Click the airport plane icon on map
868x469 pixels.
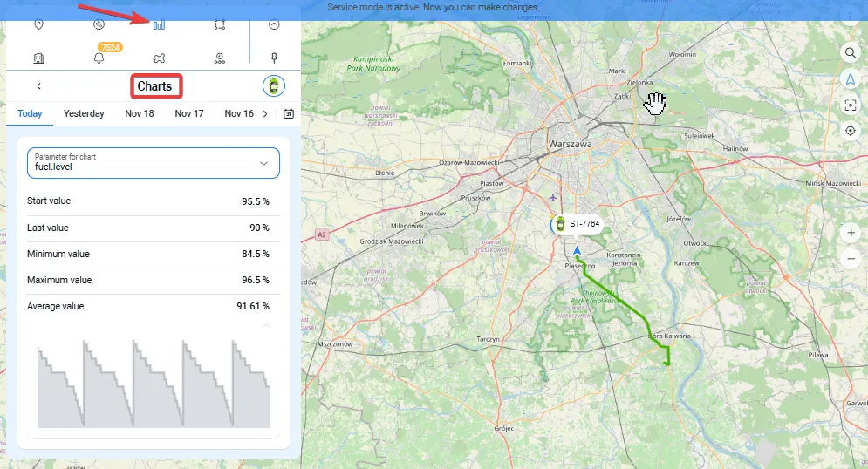point(552,197)
